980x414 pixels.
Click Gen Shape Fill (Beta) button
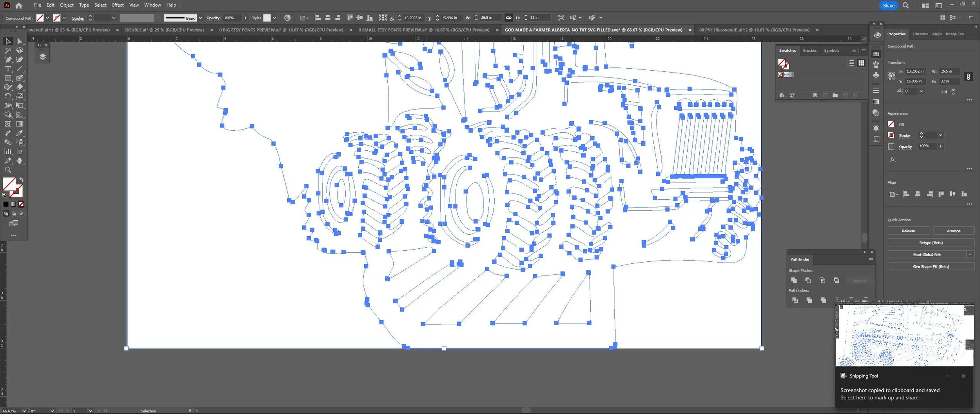point(931,266)
